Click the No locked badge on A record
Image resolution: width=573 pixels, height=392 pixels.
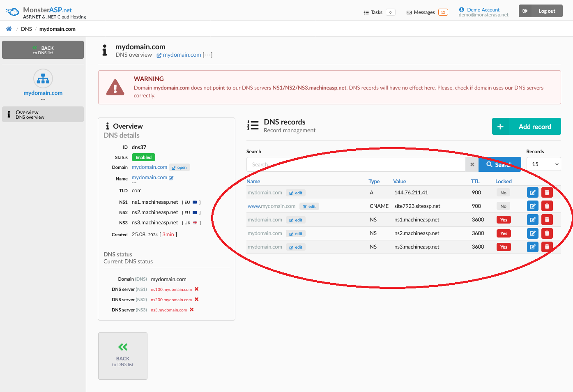(x=503, y=193)
